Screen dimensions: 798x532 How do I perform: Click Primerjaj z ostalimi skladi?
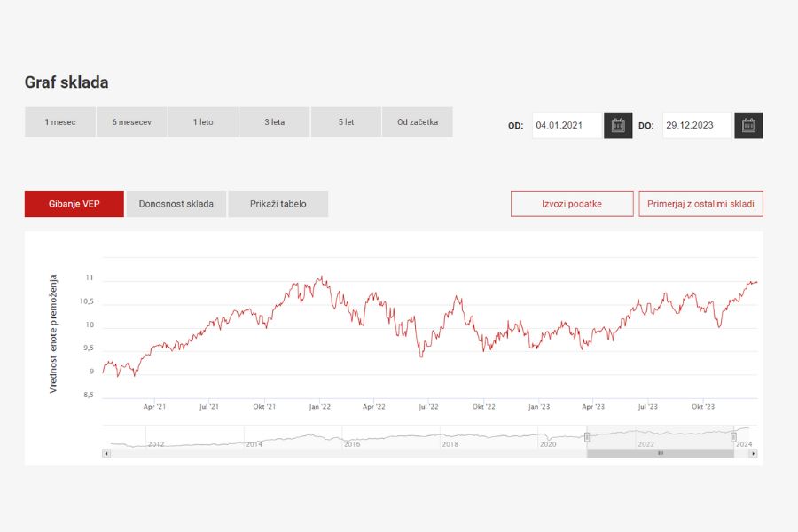pos(700,204)
